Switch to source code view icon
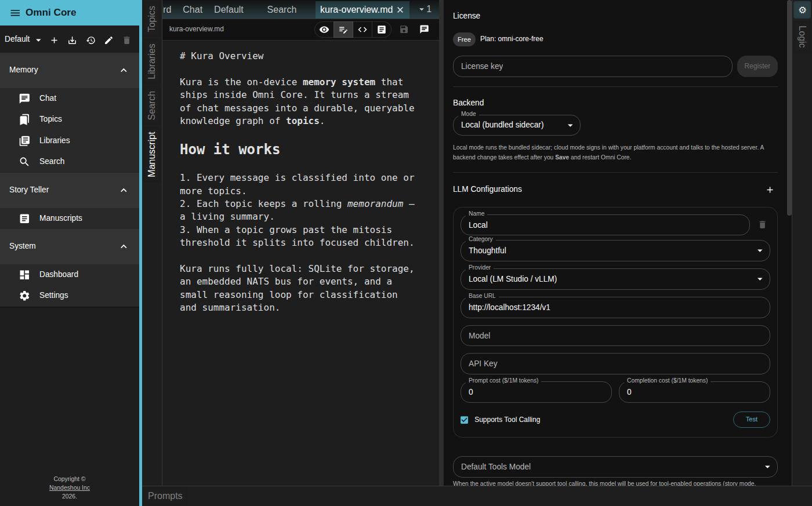Image resolution: width=812 pixels, height=506 pixels. (362, 30)
